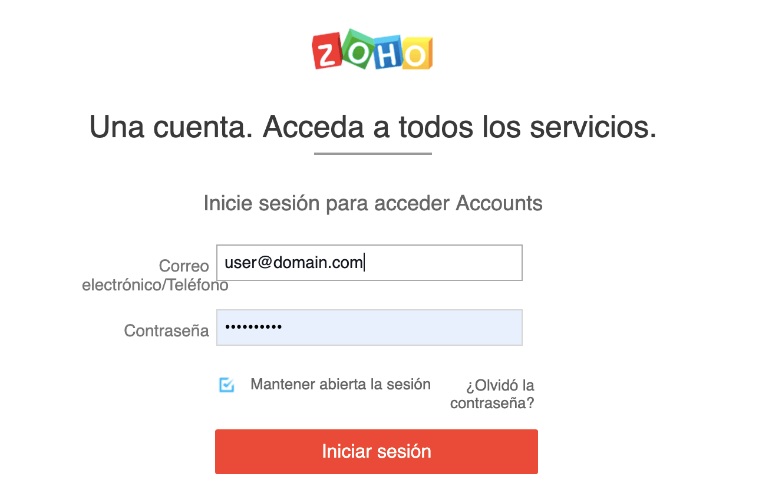This screenshot has height=503, width=783.
Task: Click "Inicie sesión para acceder" subheading text
Action: 326,203
